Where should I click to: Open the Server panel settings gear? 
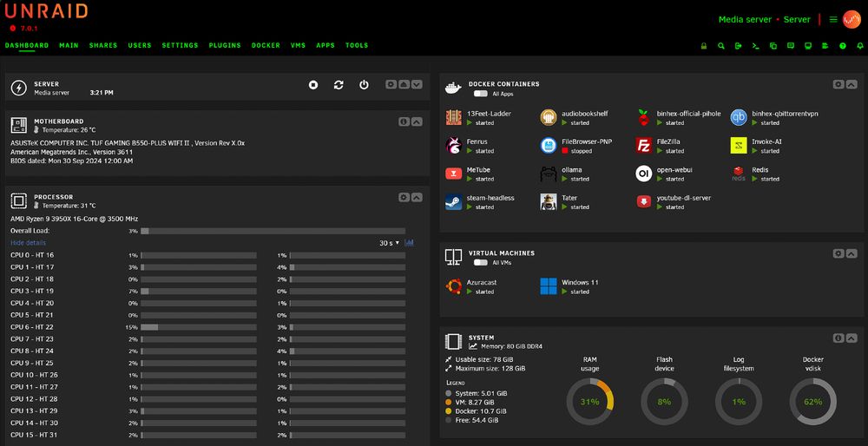coord(391,84)
